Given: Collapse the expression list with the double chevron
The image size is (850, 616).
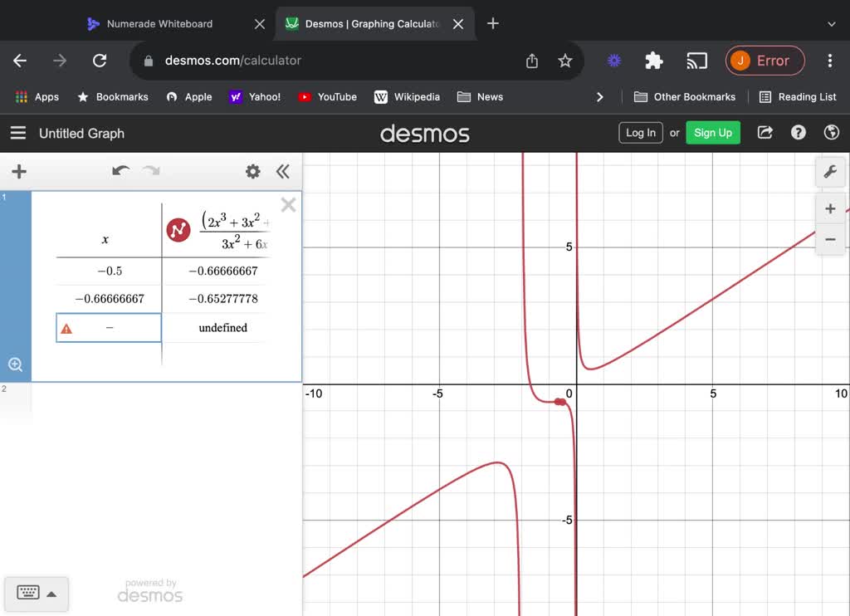Looking at the screenshot, I should coord(283,172).
